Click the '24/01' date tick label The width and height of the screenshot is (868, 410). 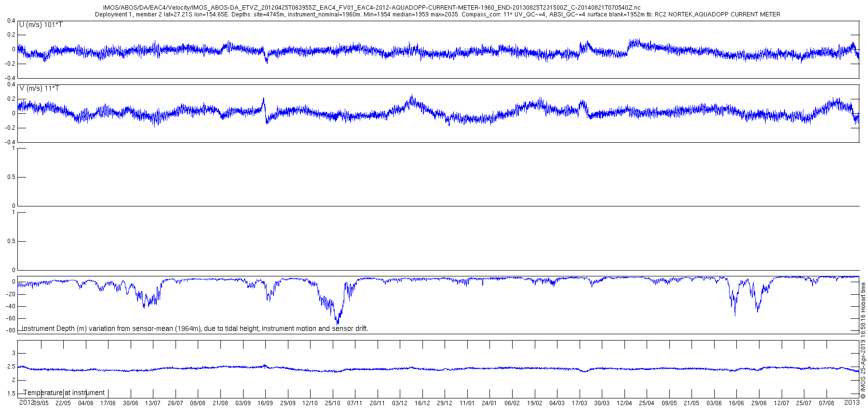click(x=489, y=403)
